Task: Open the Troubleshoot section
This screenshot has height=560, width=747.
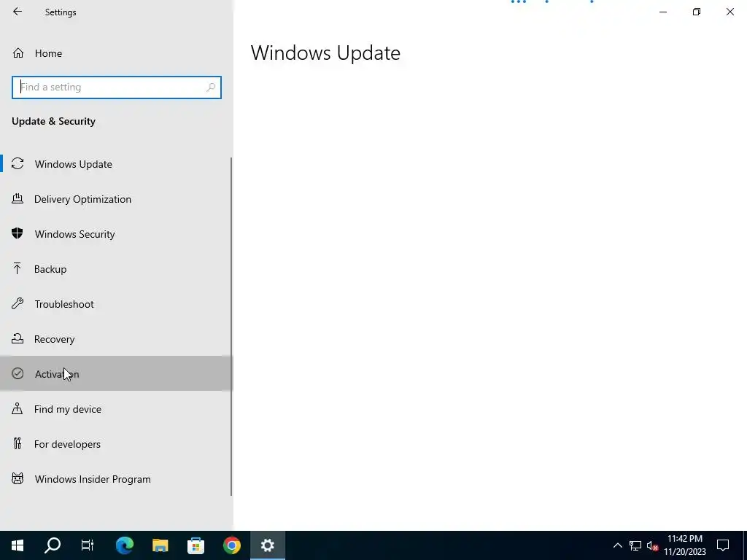Action: tap(116, 304)
